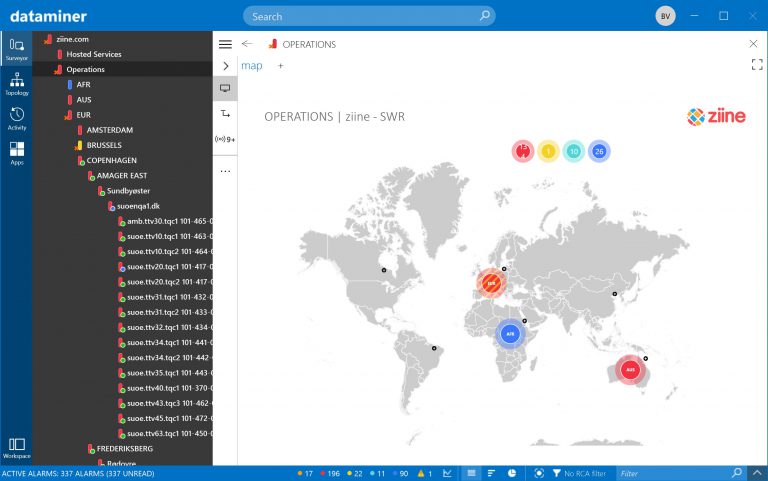Screen dimensions: 768x481
Task: Select the Visual page monitor icon
Action: [225, 88]
